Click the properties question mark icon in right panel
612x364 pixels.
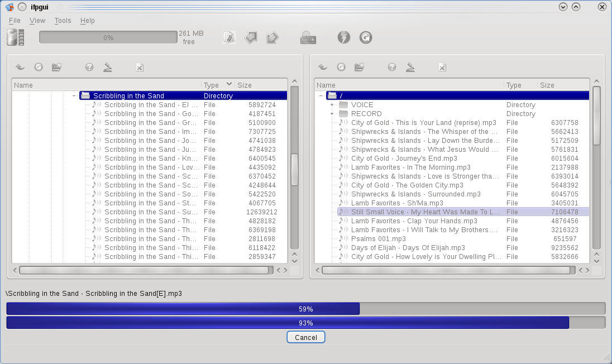pyautogui.click(x=392, y=67)
